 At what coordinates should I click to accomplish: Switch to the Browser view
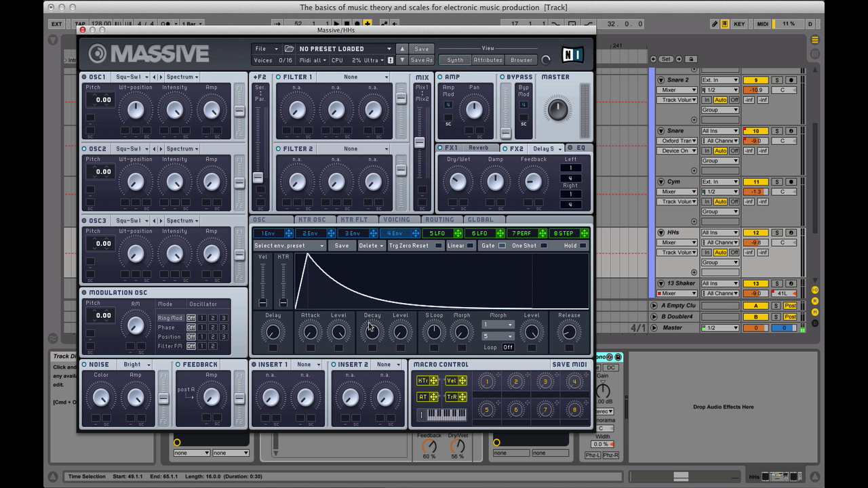coord(521,60)
